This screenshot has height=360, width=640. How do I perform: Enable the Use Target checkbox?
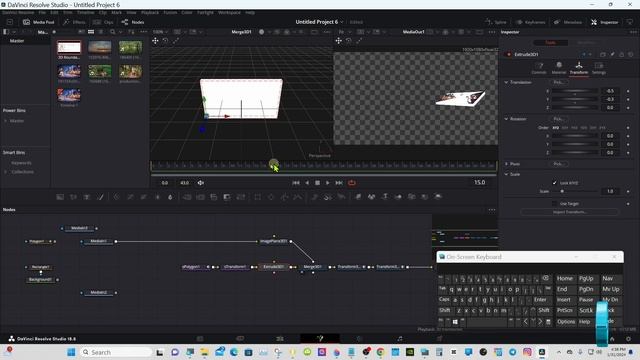[554, 203]
